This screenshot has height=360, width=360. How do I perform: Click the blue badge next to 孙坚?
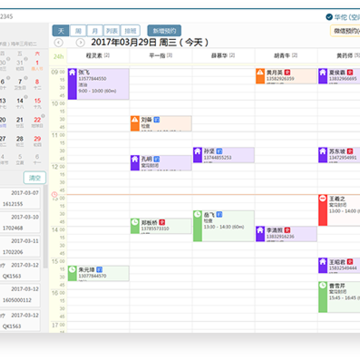point(219,151)
